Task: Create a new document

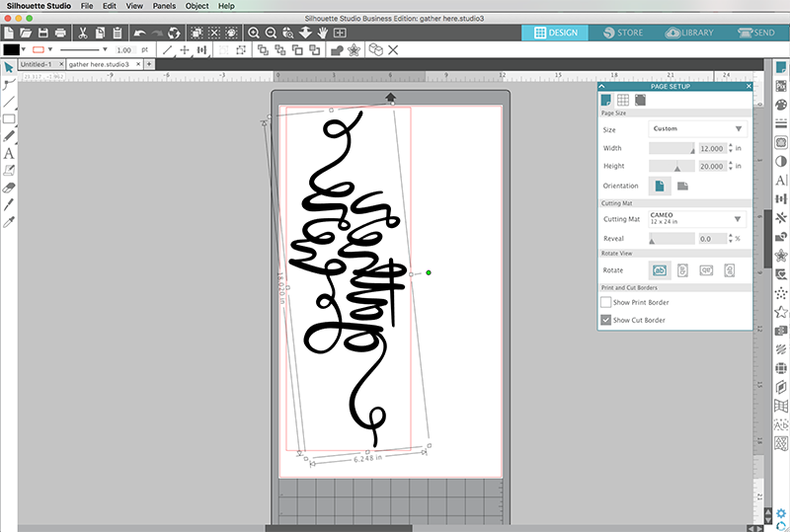Action: click(x=9, y=33)
